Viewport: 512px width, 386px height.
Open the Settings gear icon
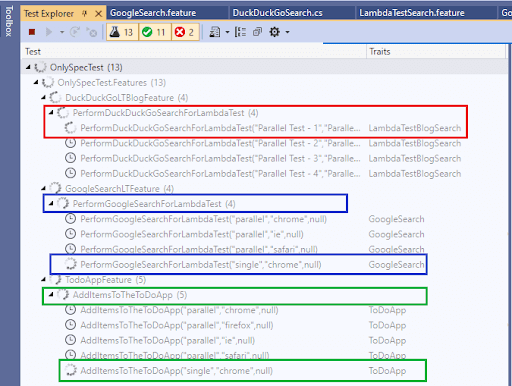pos(275,32)
